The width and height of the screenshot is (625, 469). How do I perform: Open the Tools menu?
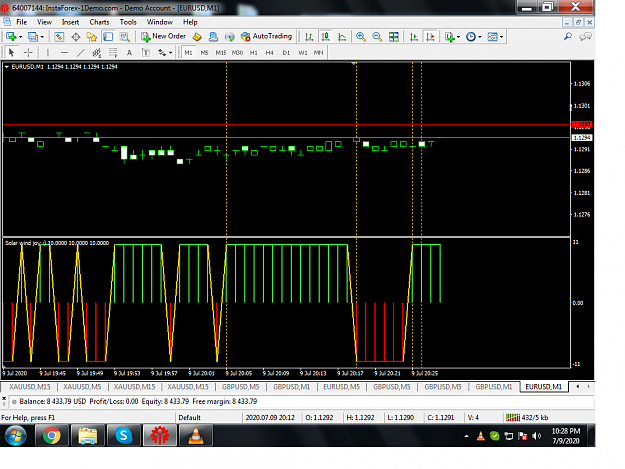coord(128,22)
